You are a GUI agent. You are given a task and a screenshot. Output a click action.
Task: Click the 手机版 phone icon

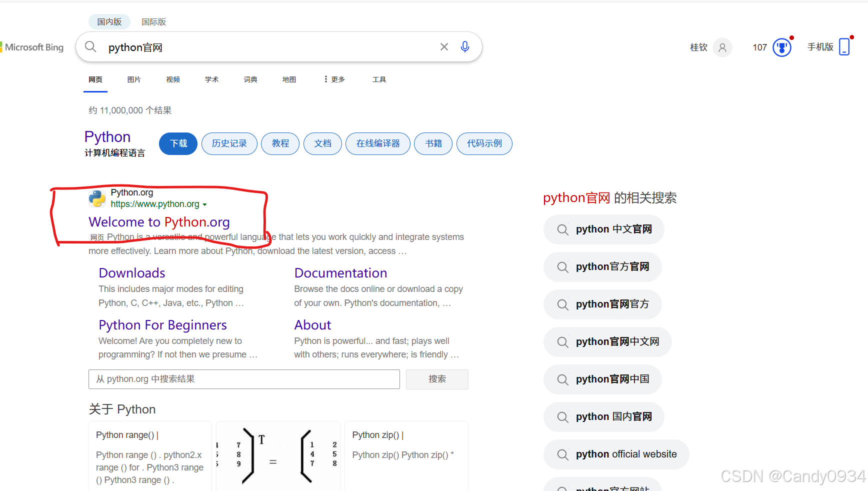click(845, 45)
